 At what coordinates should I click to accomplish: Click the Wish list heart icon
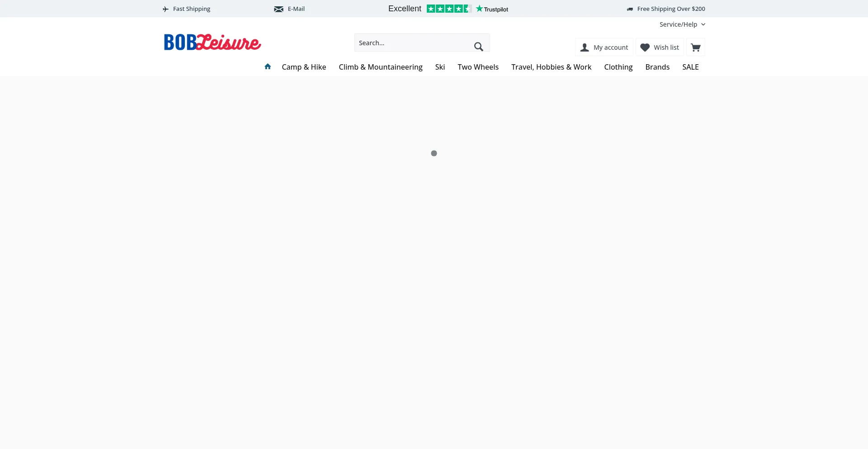point(645,47)
